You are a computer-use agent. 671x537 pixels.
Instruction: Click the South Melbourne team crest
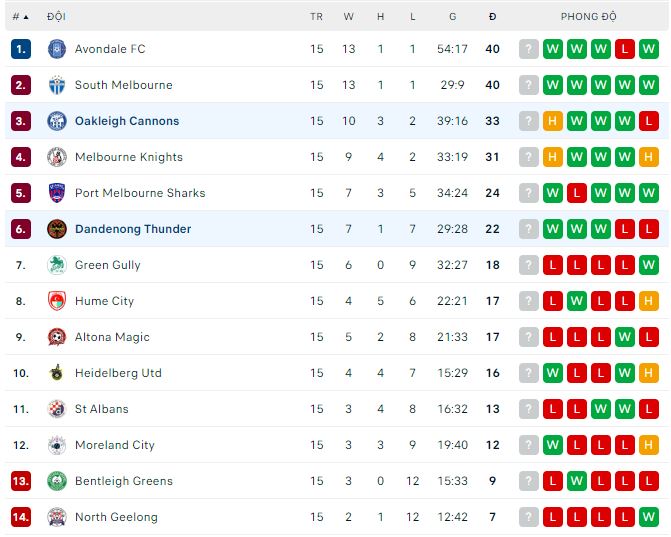click(x=56, y=85)
